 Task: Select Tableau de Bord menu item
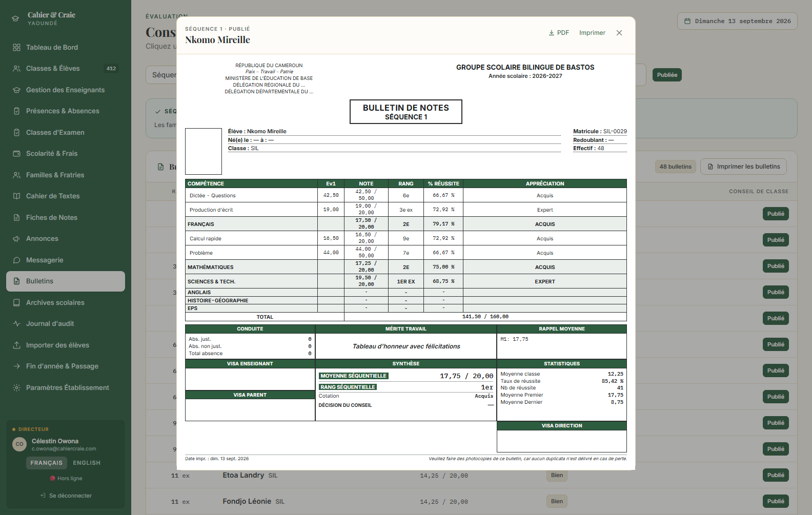point(66,47)
